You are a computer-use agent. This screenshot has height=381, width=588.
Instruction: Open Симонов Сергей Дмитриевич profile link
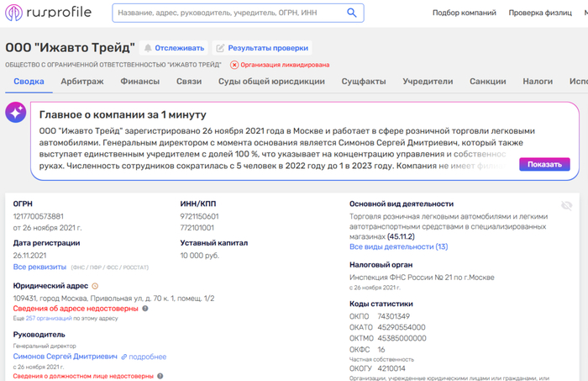[66, 357]
